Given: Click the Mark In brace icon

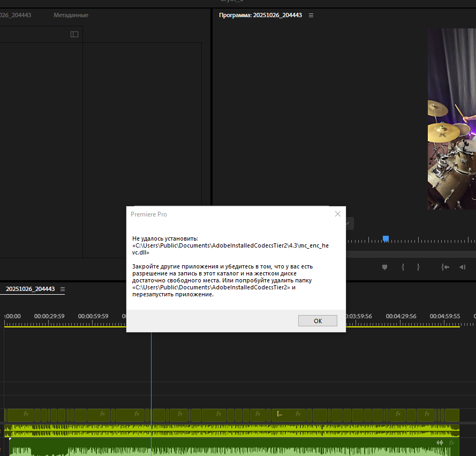Looking at the screenshot, I should 402,267.
